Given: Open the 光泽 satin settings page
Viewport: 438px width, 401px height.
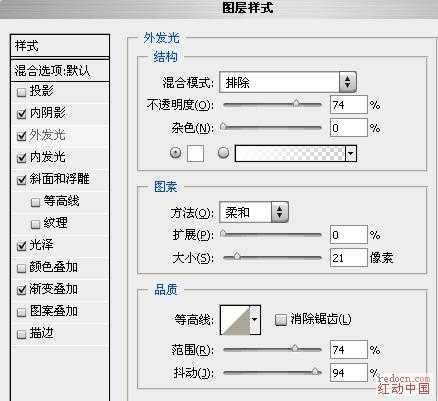Looking at the screenshot, I should tap(41, 245).
